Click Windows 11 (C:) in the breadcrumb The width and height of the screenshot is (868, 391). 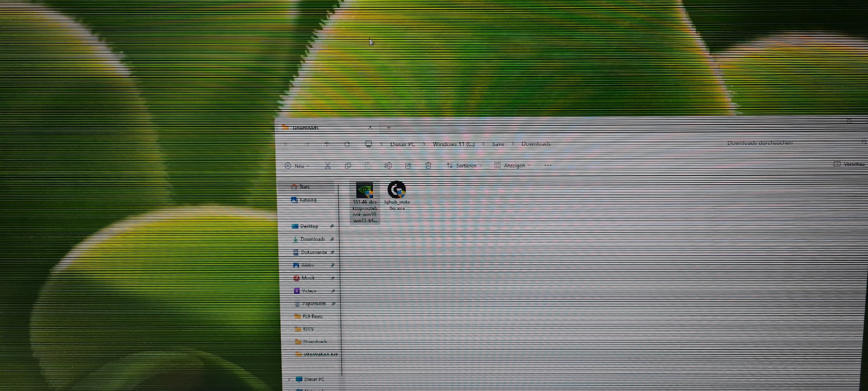click(453, 144)
